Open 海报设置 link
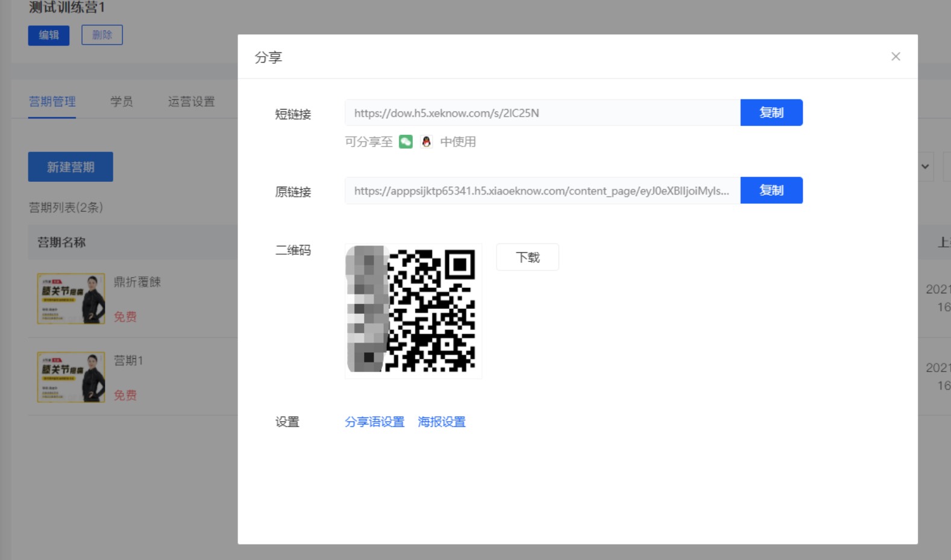Screen dimensions: 951x560 click(x=442, y=422)
